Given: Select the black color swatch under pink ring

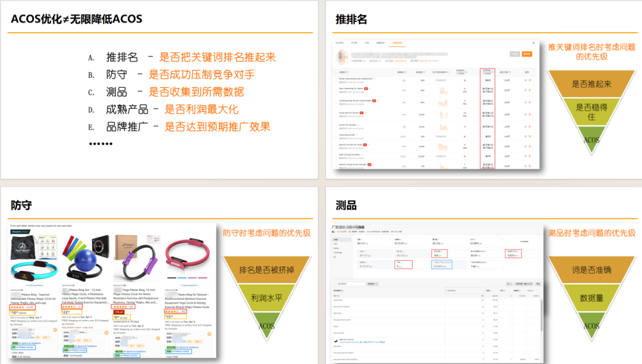Looking at the screenshot, I should (x=172, y=278).
